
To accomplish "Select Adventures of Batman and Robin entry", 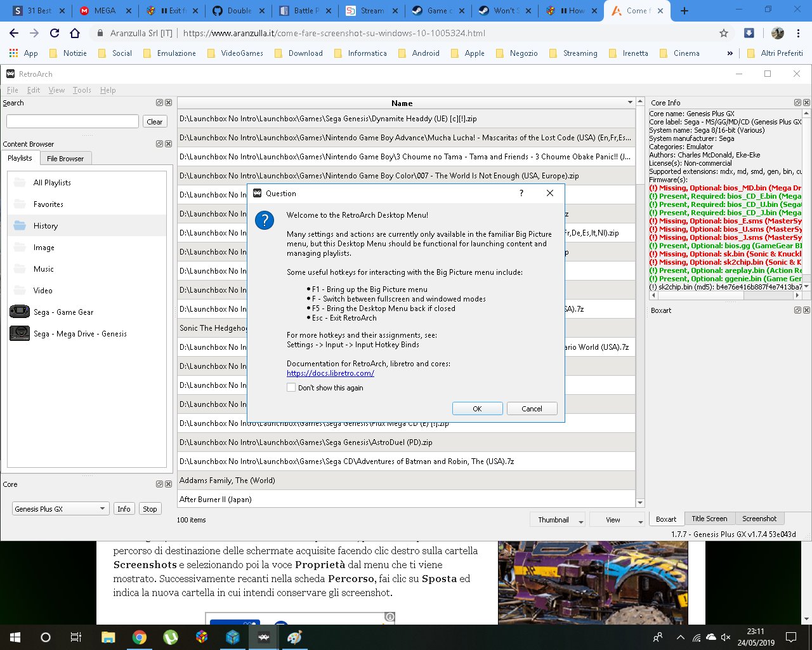I will tap(406, 461).
